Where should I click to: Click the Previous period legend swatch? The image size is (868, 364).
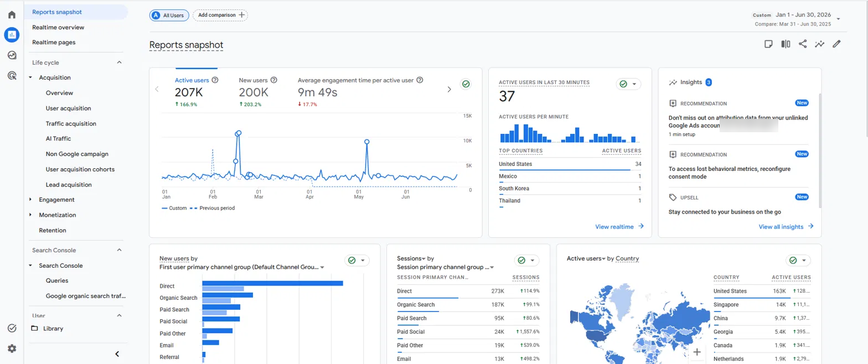[194, 208]
